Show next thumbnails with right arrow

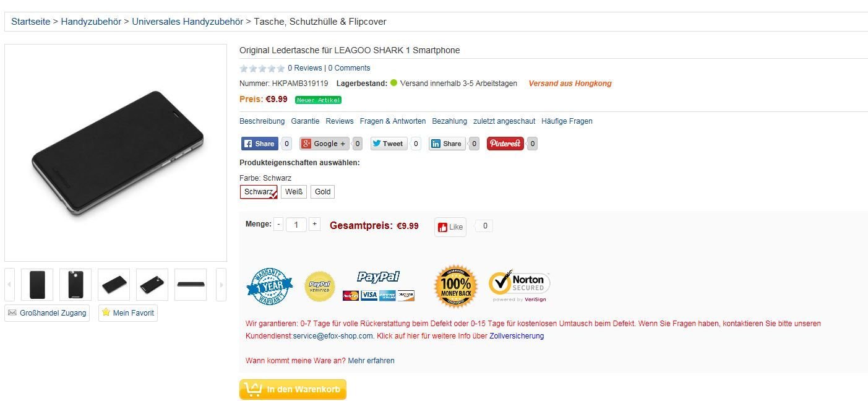point(221,285)
